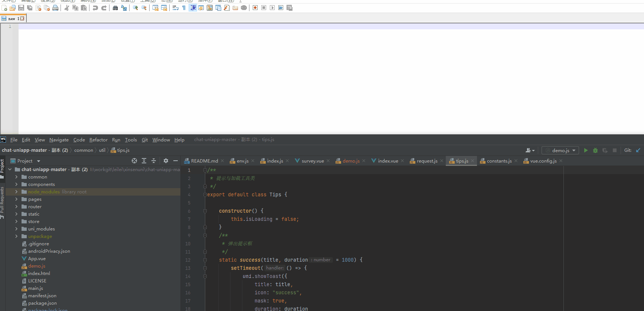Click Cut scissors icon in Notepad++ toolbar
Viewport: 644px width, 311px height.
[x=67, y=8]
